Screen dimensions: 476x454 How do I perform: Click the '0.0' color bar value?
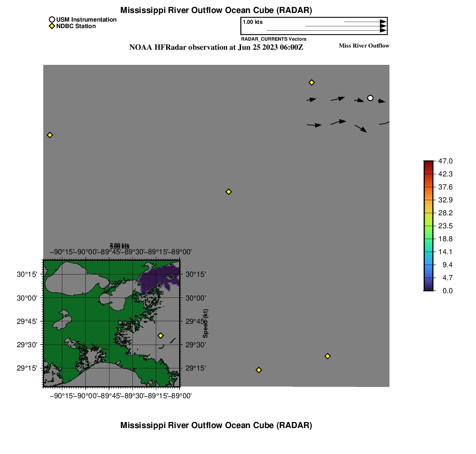tap(447, 291)
